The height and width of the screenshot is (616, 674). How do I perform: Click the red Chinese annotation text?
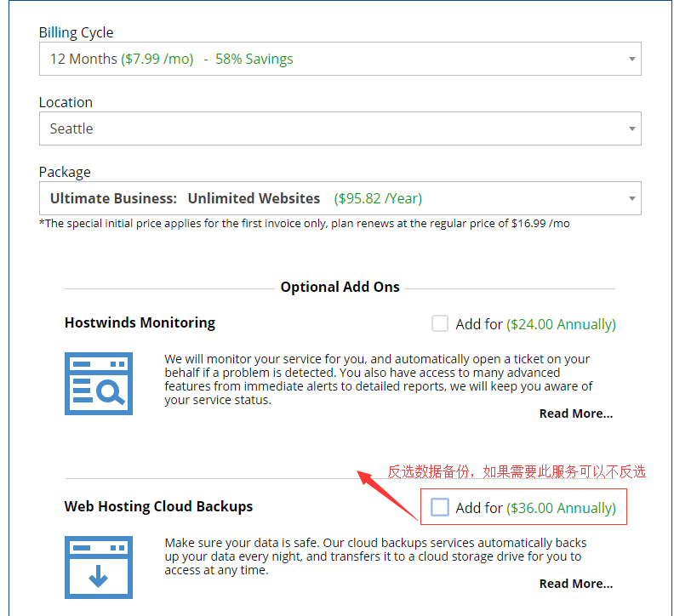(x=517, y=471)
